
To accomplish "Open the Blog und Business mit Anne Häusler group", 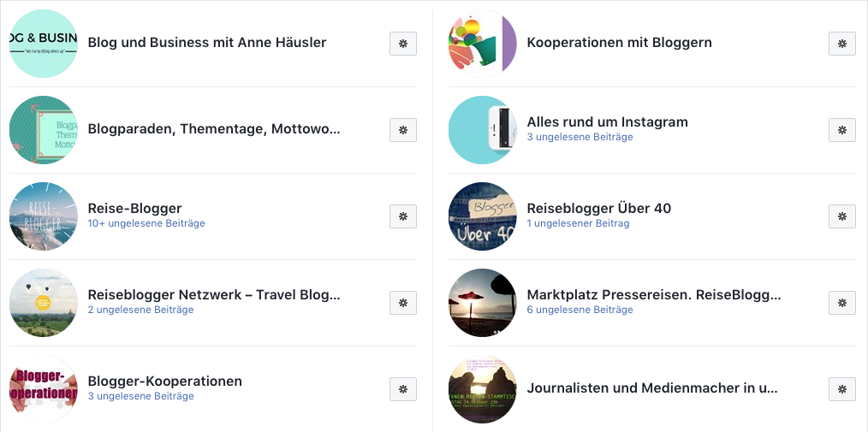I will 206,43.
